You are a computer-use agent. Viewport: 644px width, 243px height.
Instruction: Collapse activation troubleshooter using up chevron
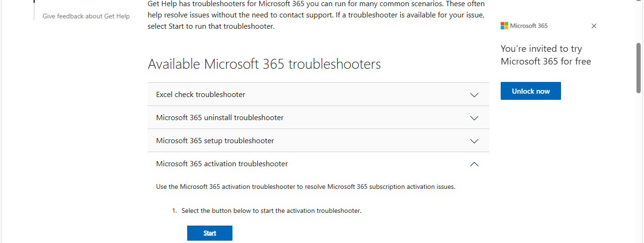[x=474, y=164]
